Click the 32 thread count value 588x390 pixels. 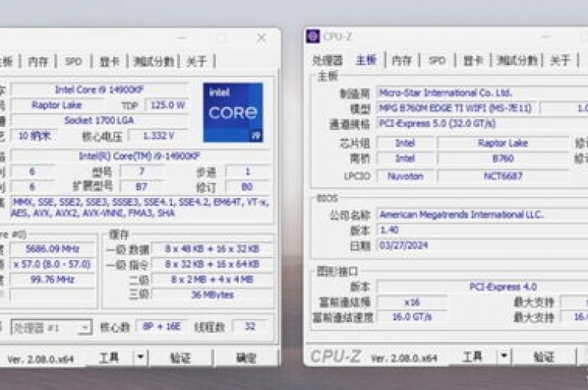(x=250, y=327)
